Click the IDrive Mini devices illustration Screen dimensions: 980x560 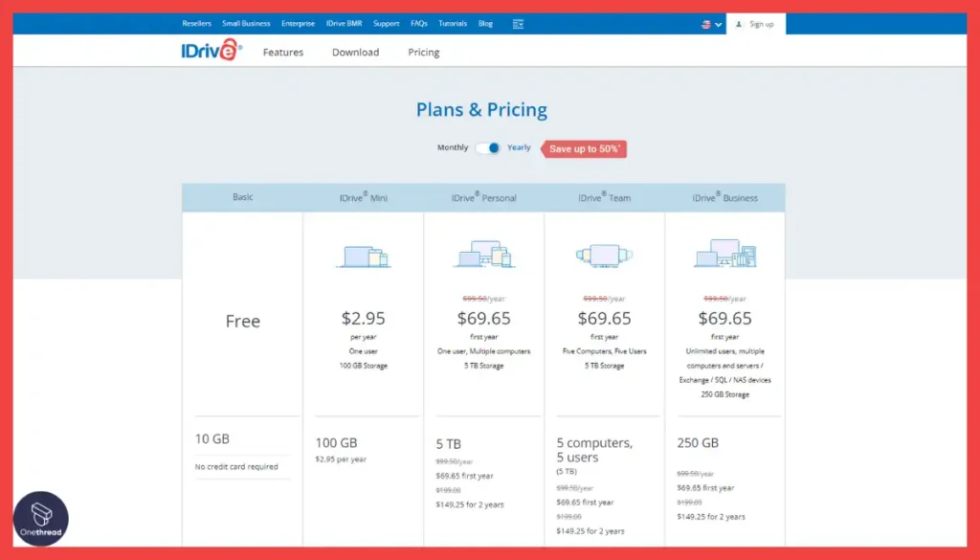[363, 257]
